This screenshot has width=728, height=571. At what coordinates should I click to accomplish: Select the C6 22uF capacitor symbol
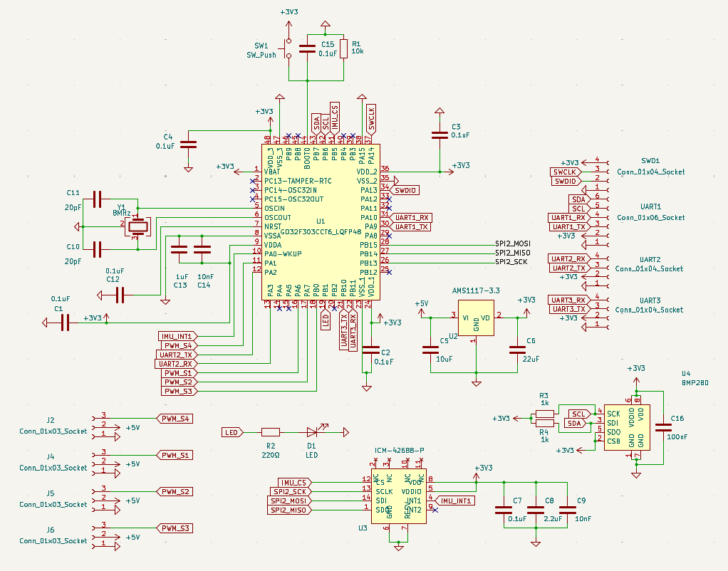pyautogui.click(x=517, y=350)
